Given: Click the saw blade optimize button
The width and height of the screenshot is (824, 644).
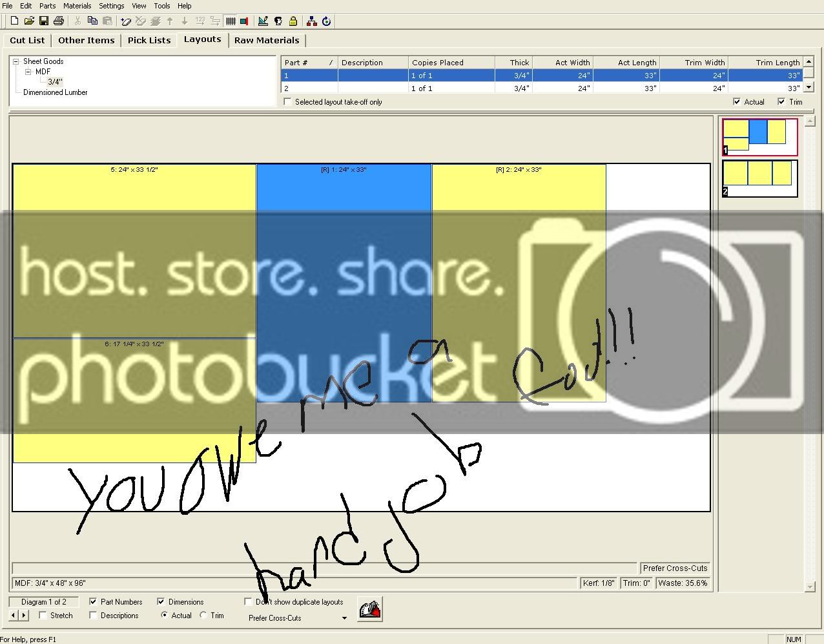Looking at the screenshot, I should 370,609.
